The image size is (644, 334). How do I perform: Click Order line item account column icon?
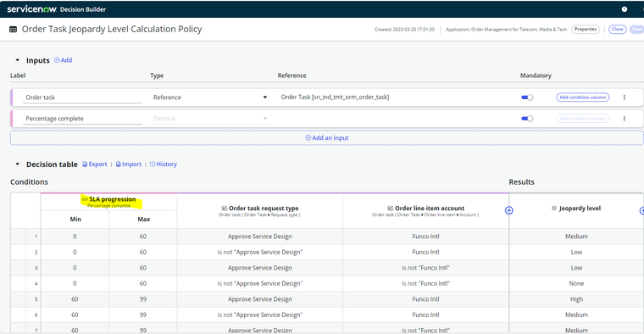click(390, 209)
